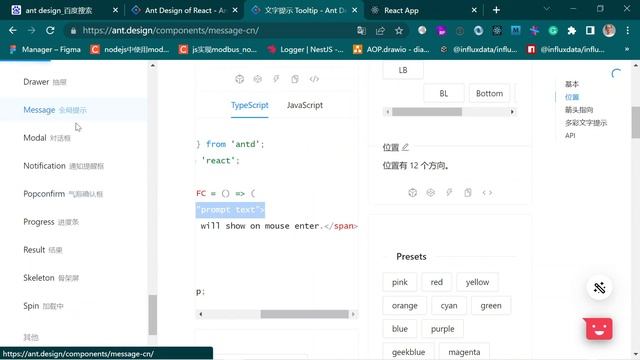Viewport: 640px width, 360px height.
Task: Open a new browser tab
Action: coord(496,10)
